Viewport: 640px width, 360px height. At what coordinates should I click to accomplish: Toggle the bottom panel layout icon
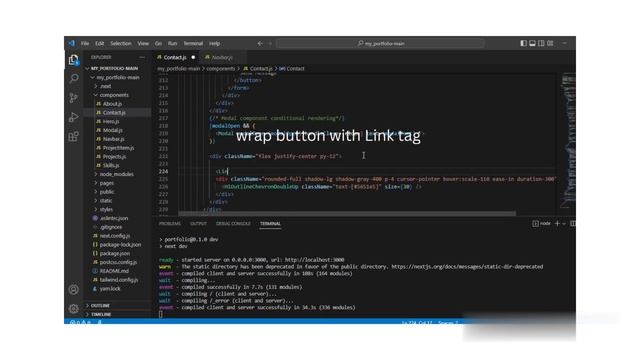coord(532,43)
